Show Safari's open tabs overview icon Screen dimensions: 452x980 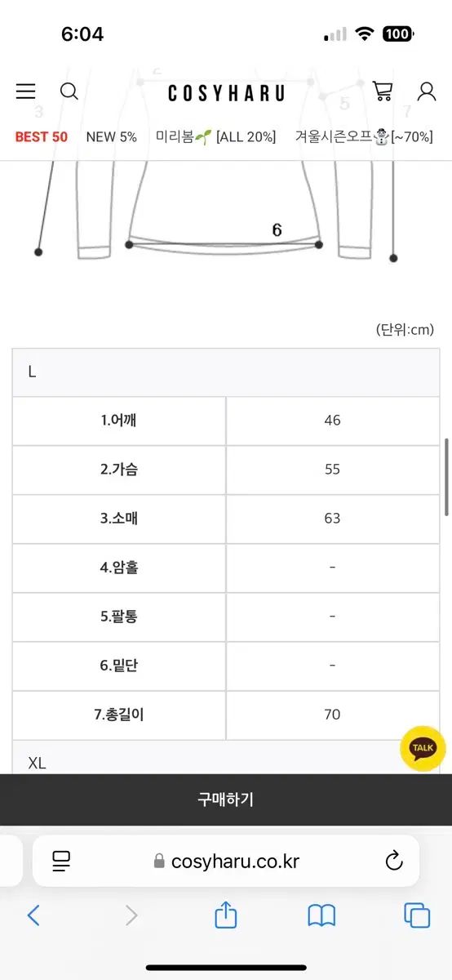tap(417, 915)
